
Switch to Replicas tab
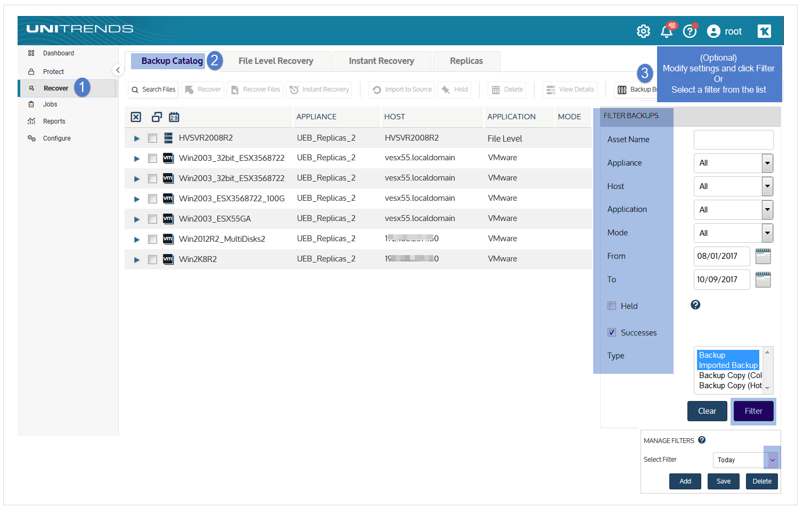point(466,61)
